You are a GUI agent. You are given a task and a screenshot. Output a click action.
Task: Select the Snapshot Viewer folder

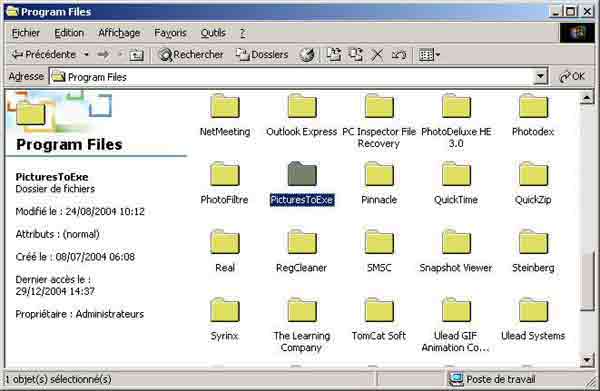456,251
